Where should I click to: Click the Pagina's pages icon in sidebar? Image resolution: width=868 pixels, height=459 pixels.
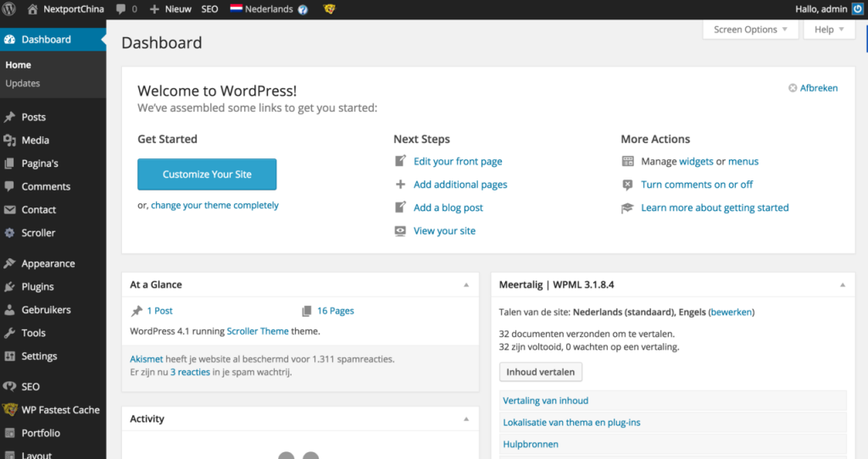[x=9, y=163]
